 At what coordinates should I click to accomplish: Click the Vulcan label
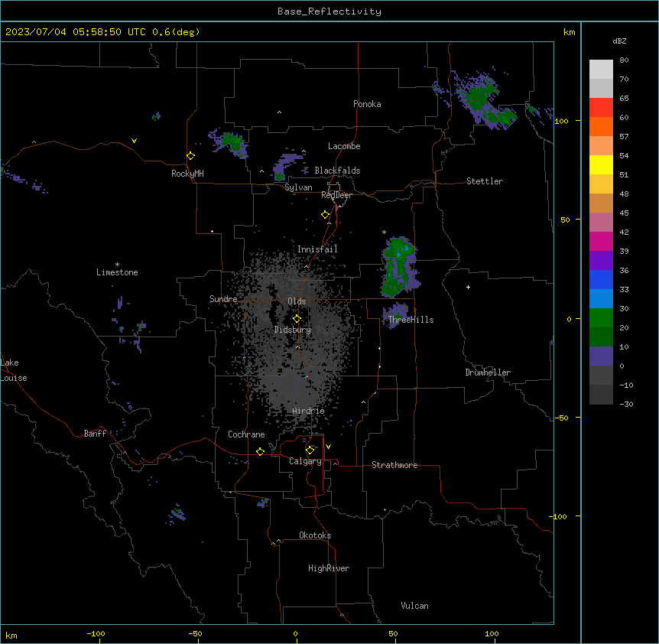coord(414,606)
